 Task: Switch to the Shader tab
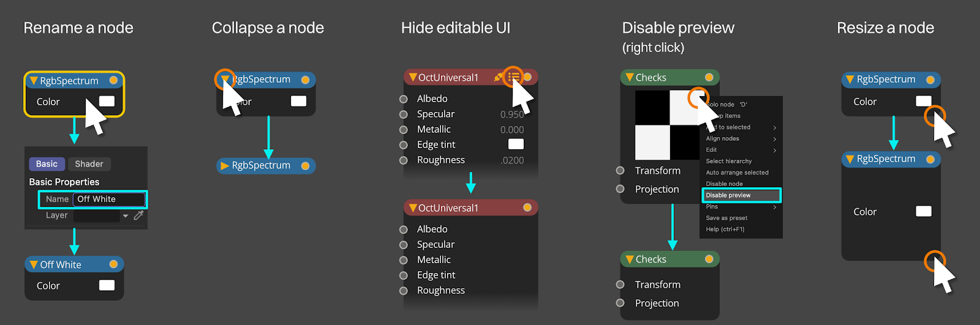[89, 164]
